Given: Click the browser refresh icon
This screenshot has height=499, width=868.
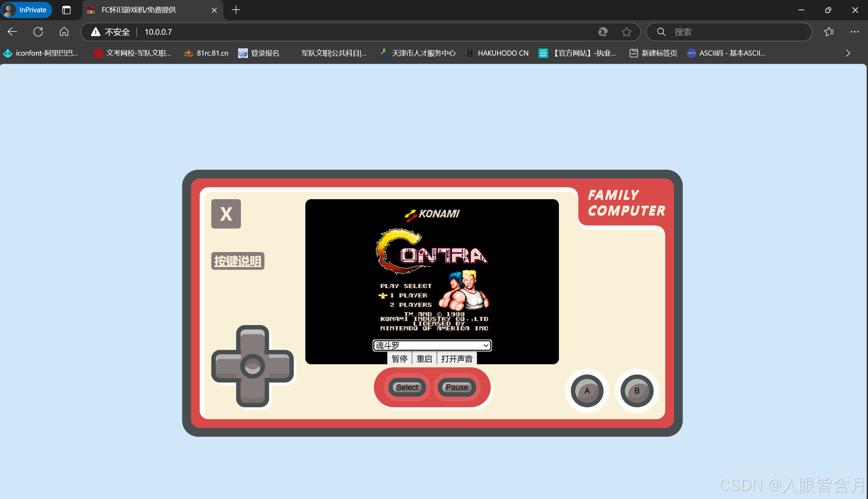Looking at the screenshot, I should 38,32.
